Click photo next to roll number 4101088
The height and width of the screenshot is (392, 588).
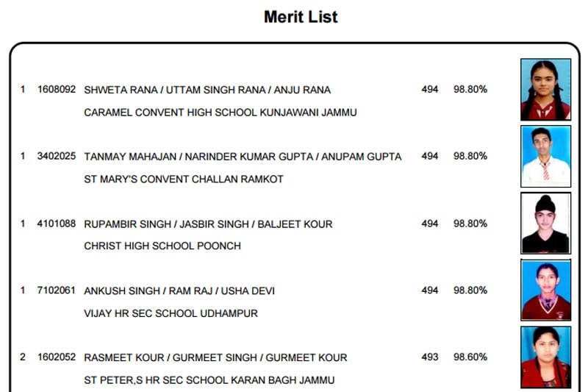(545, 223)
